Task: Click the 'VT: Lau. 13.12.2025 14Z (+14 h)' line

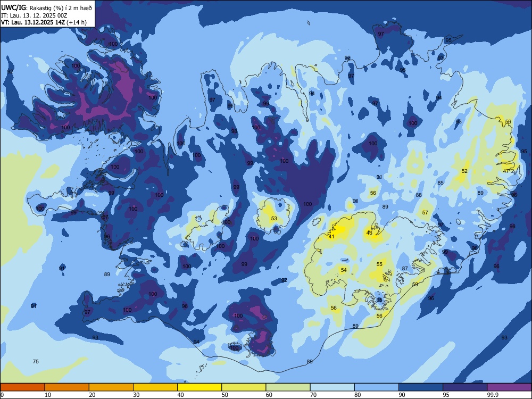Action: tap(44, 22)
